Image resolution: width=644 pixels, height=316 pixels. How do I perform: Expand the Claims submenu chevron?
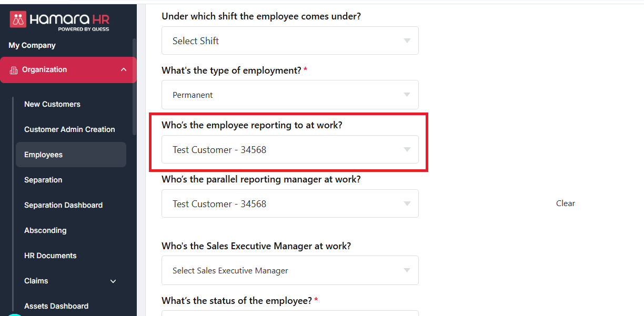113,281
